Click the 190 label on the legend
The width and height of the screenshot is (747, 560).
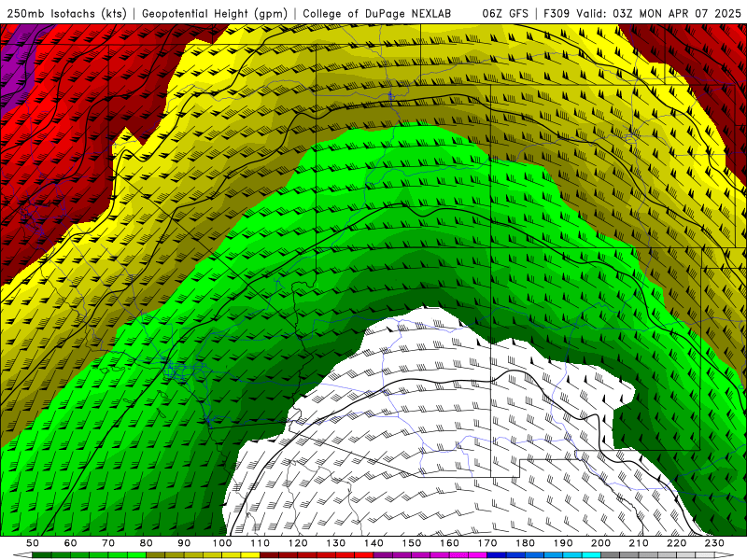coord(563,543)
